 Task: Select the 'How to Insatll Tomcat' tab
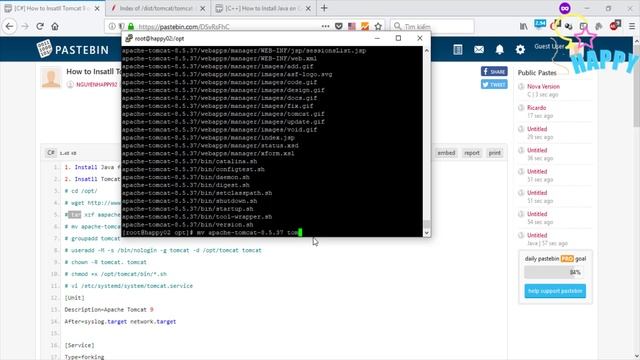52,8
